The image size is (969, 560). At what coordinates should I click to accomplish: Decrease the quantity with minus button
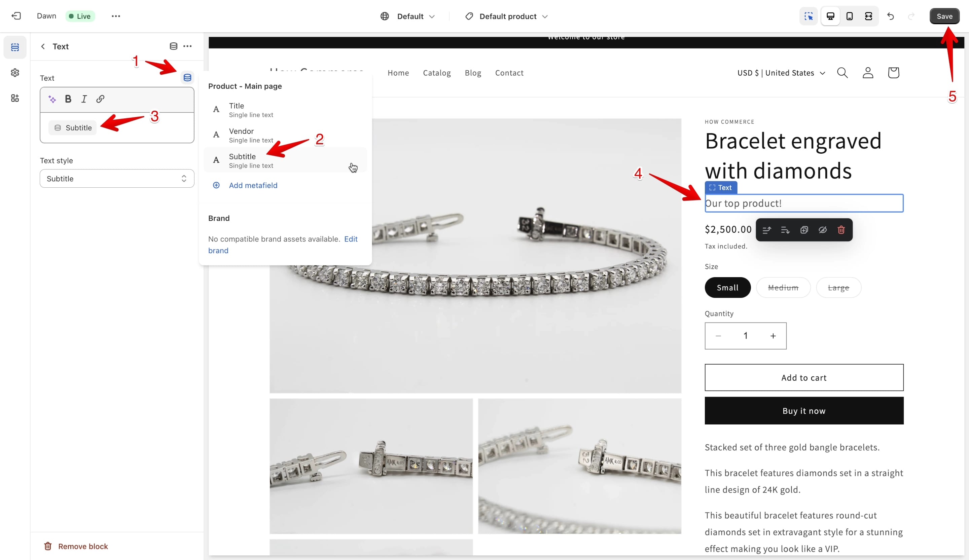coord(718,336)
